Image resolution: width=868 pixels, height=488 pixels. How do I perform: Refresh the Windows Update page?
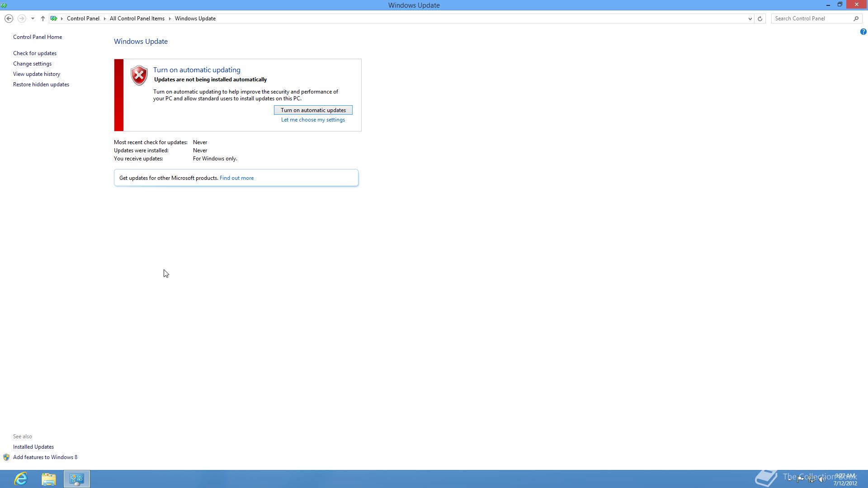click(760, 19)
